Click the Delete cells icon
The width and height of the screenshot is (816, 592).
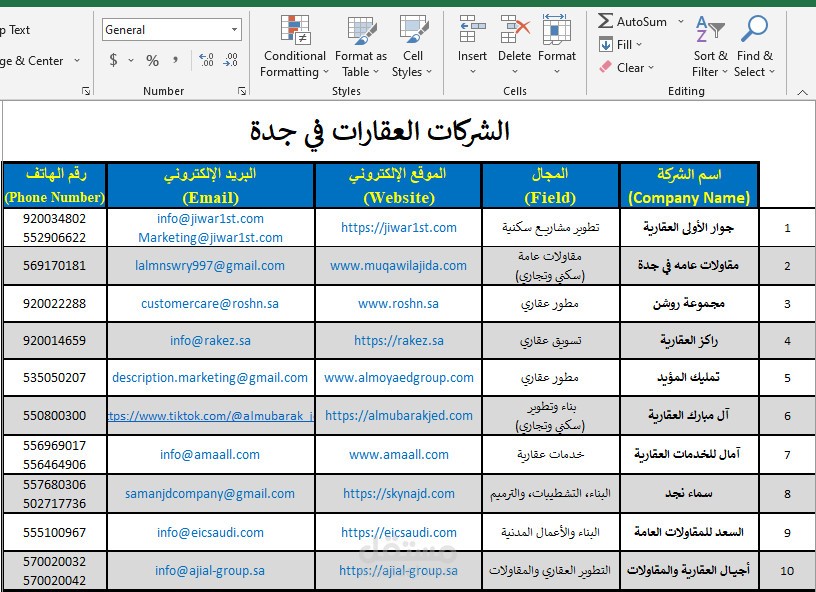[515, 29]
